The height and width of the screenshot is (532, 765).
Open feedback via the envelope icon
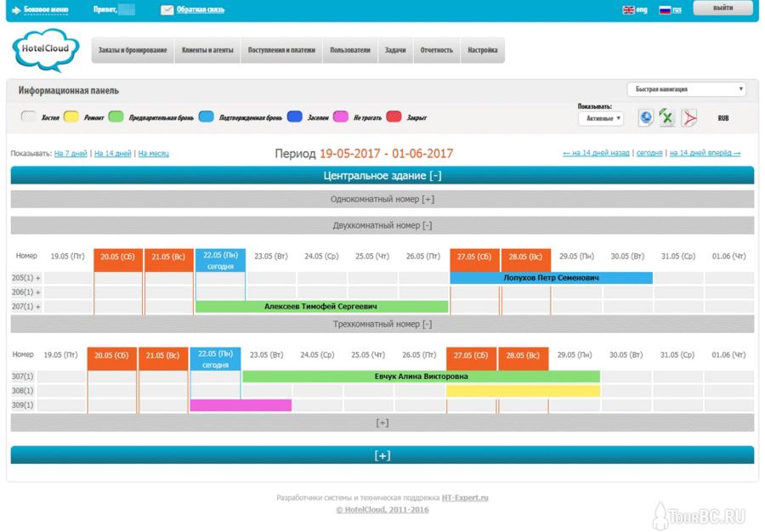(x=167, y=9)
